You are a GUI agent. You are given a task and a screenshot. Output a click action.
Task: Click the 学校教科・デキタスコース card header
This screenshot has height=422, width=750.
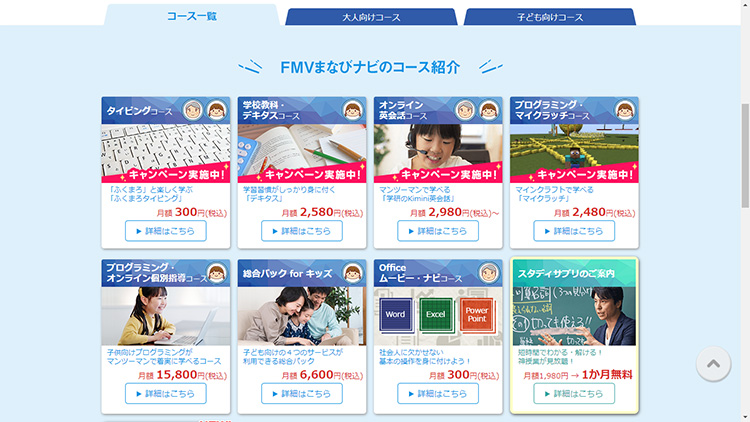click(302, 111)
